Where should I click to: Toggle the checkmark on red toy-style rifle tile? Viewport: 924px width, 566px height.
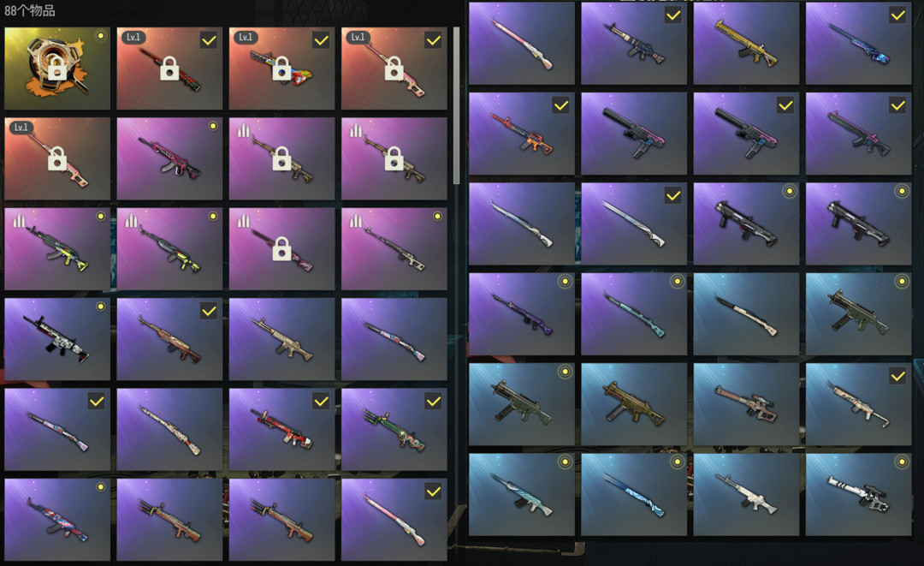(x=321, y=401)
